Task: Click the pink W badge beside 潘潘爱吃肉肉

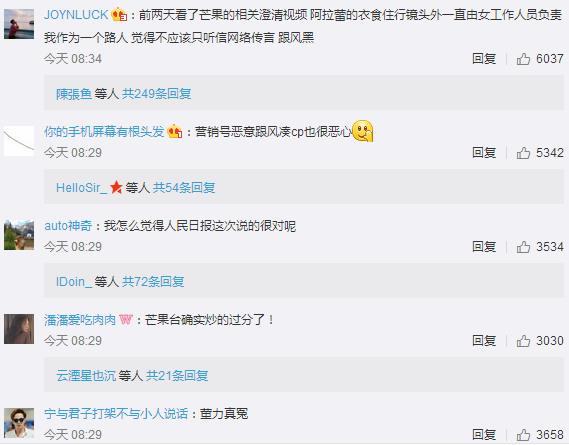Action: pyautogui.click(x=126, y=320)
